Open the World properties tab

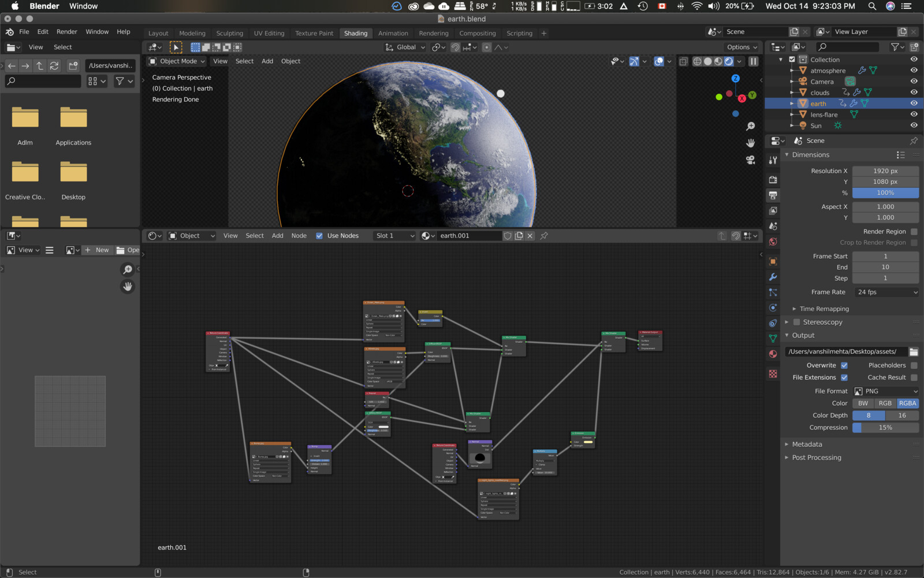773,242
